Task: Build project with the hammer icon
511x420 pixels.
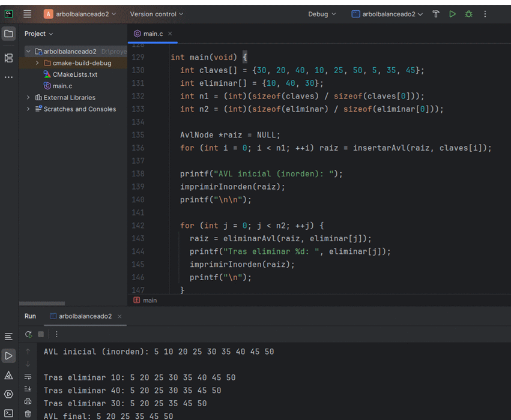Action: 436,14
